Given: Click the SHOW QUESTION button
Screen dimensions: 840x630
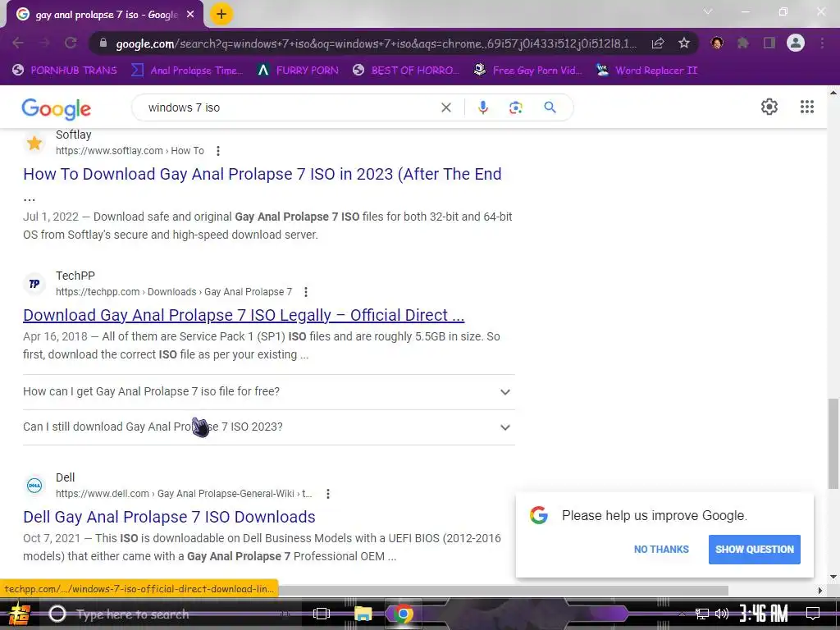Looking at the screenshot, I should pyautogui.click(x=755, y=549).
